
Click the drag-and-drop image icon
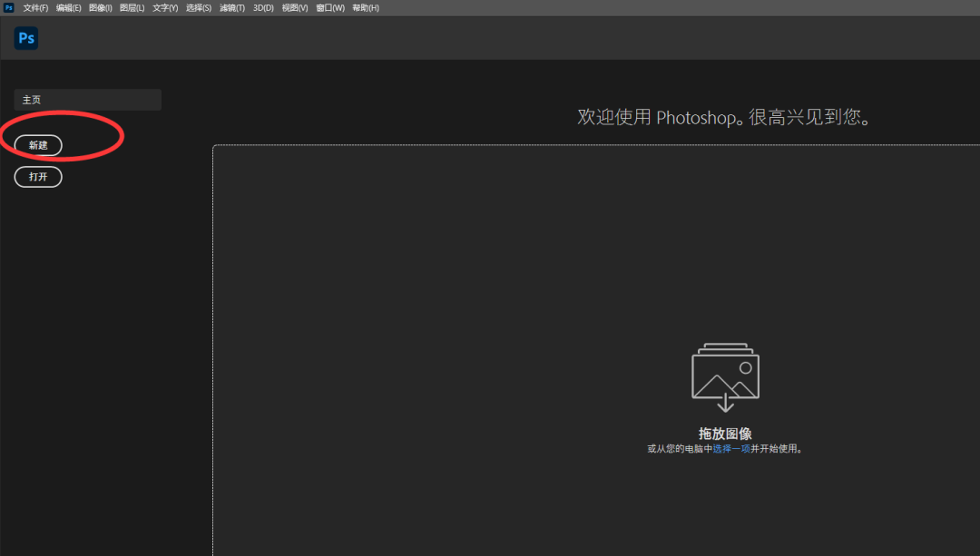(726, 377)
